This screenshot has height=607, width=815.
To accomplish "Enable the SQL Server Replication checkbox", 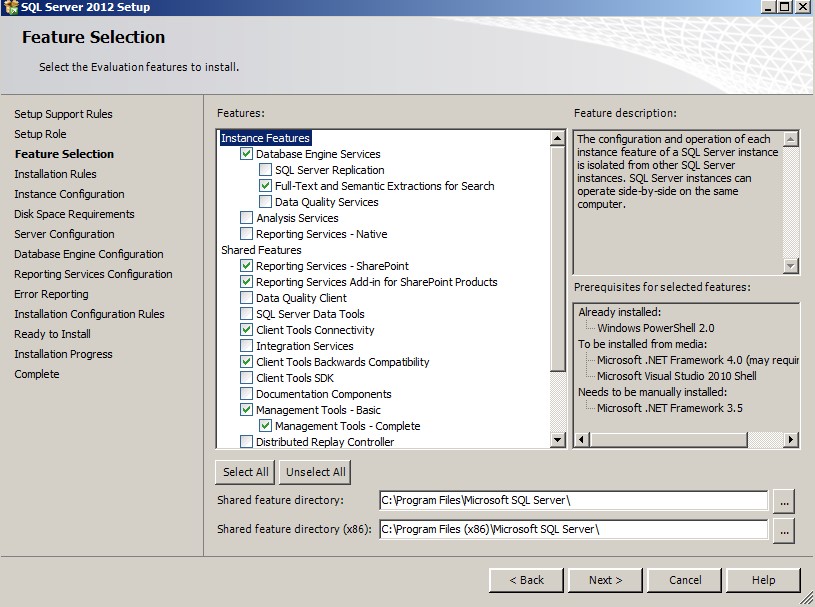I will 266,170.
